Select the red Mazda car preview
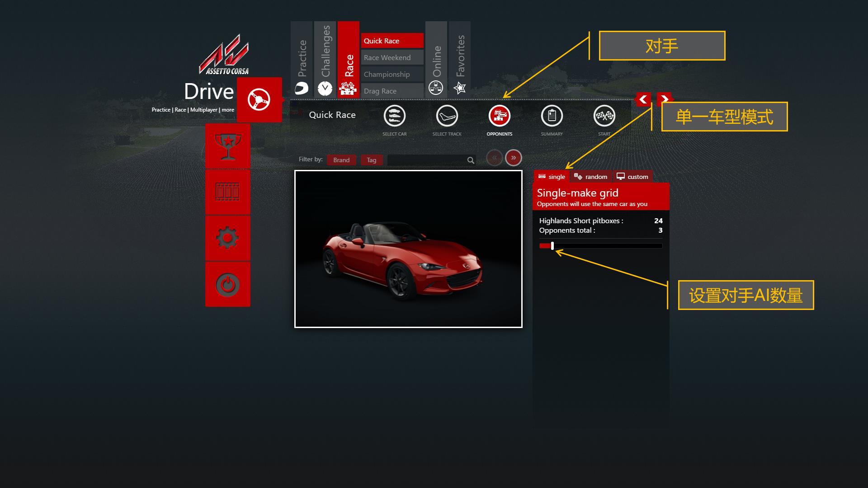 tap(408, 249)
